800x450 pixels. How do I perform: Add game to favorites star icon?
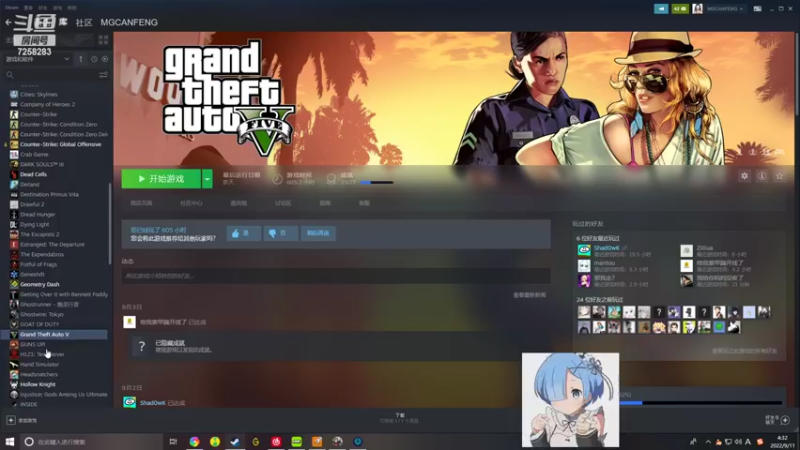(x=780, y=176)
